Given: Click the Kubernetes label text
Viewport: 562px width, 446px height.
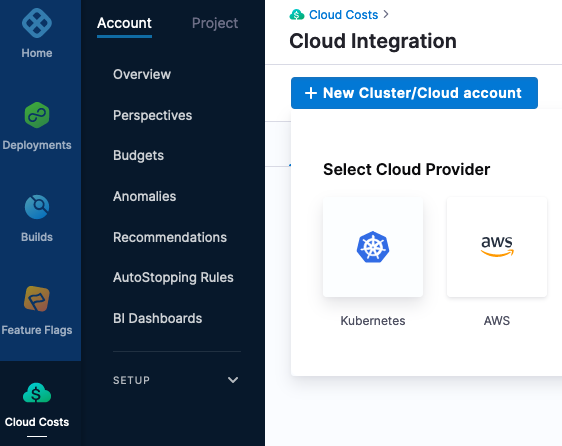Looking at the screenshot, I should tap(373, 321).
